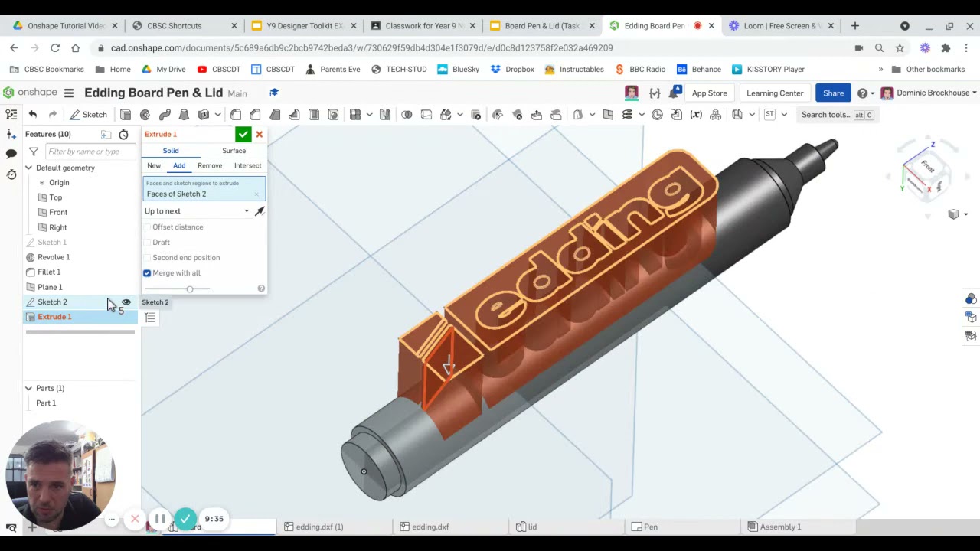Open the Up to next end type dropdown
980x551 pixels.
click(198, 211)
